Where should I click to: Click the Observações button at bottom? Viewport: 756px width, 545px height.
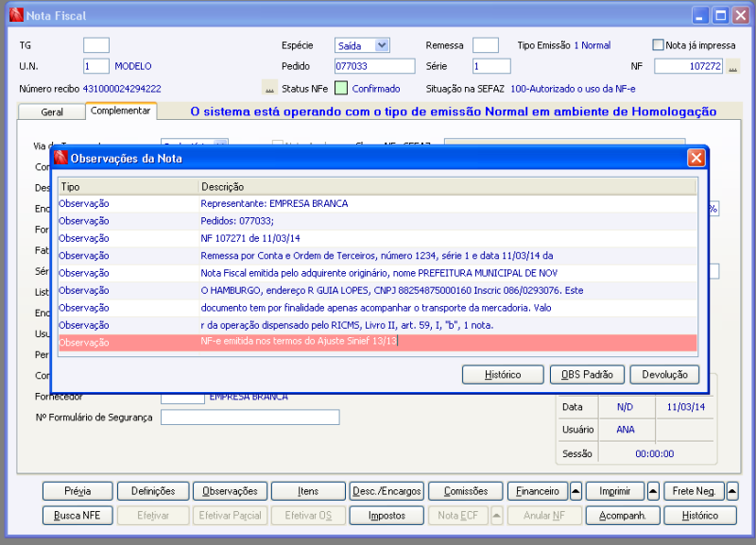(x=230, y=491)
